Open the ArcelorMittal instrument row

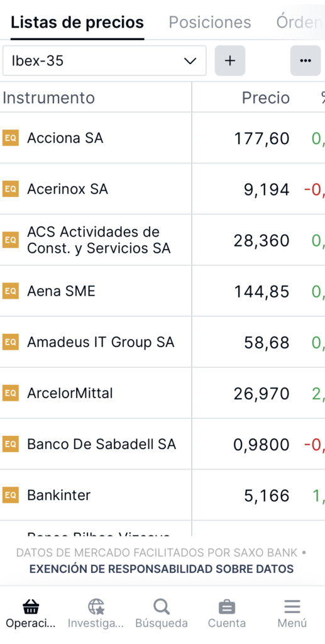pos(162,394)
